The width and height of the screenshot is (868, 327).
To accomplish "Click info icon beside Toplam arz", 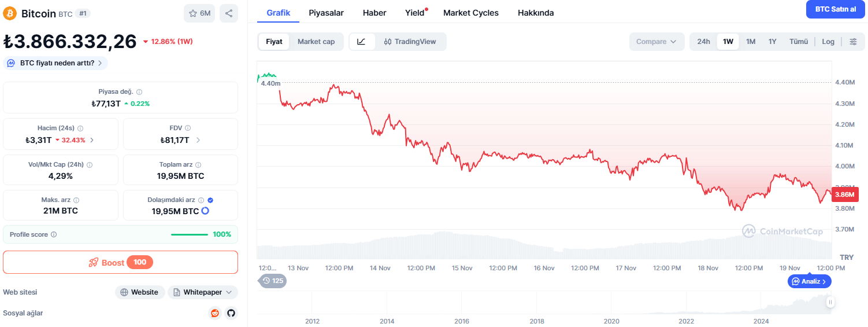I will [198, 165].
